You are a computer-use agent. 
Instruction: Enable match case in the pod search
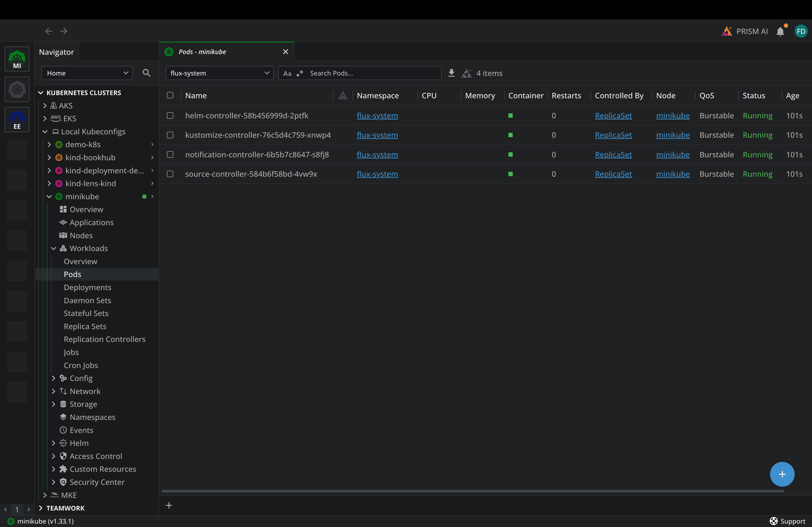(288, 73)
